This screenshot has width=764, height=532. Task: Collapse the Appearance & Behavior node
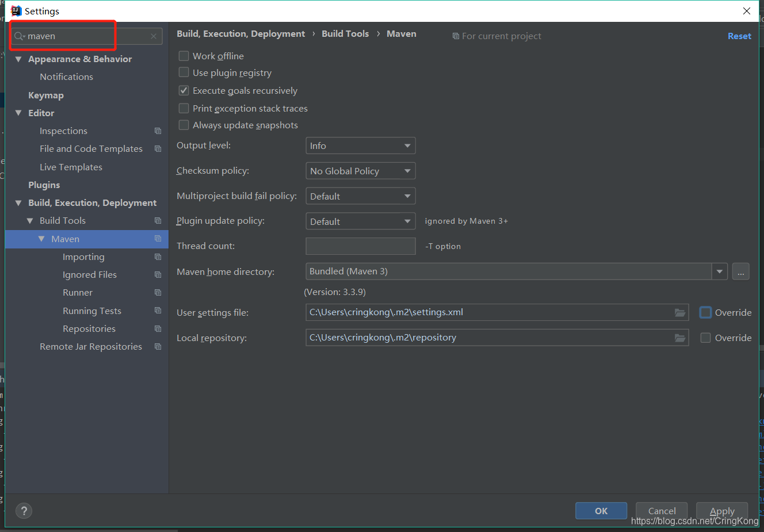18,59
